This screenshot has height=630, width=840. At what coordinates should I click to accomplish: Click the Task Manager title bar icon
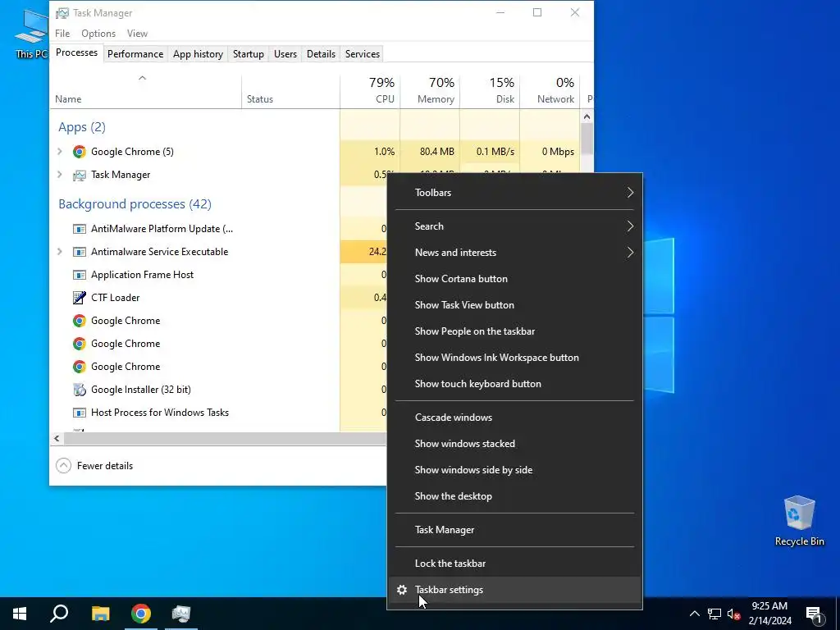pos(62,13)
